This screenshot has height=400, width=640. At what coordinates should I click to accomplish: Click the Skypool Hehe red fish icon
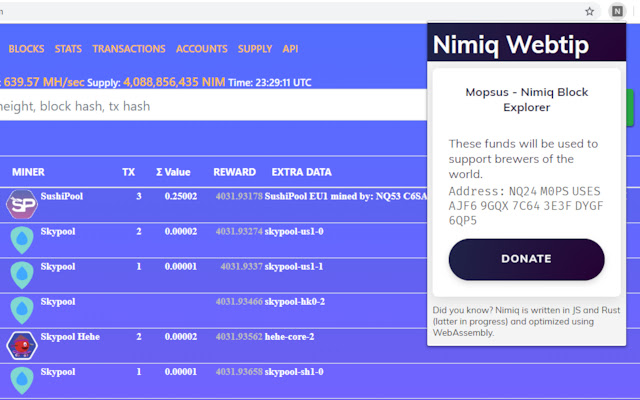click(x=22, y=345)
